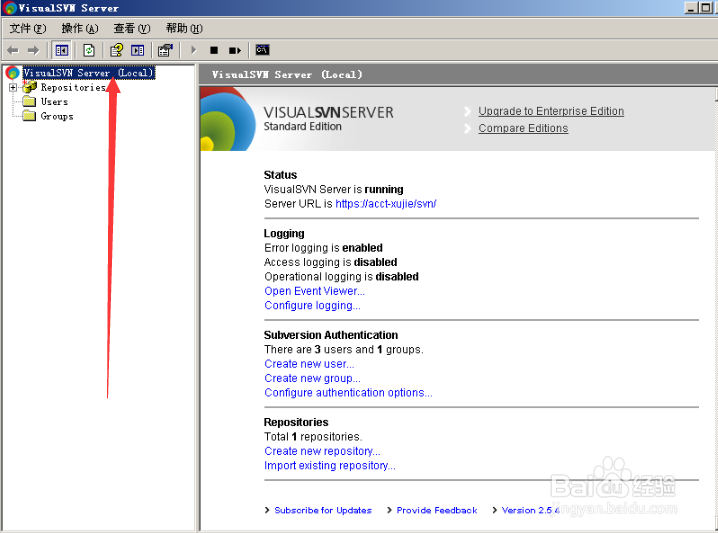718x533 pixels.
Task: Stop the server with stop icon
Action: [214, 50]
